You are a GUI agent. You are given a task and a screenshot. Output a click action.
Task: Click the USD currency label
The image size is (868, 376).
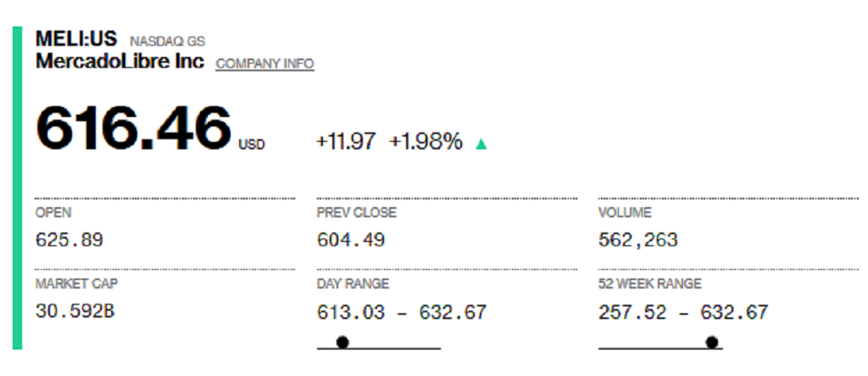(251, 145)
